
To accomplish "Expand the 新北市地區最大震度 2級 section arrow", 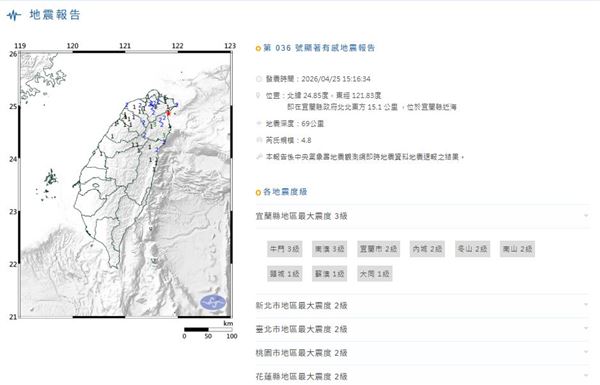I will coord(586,305).
